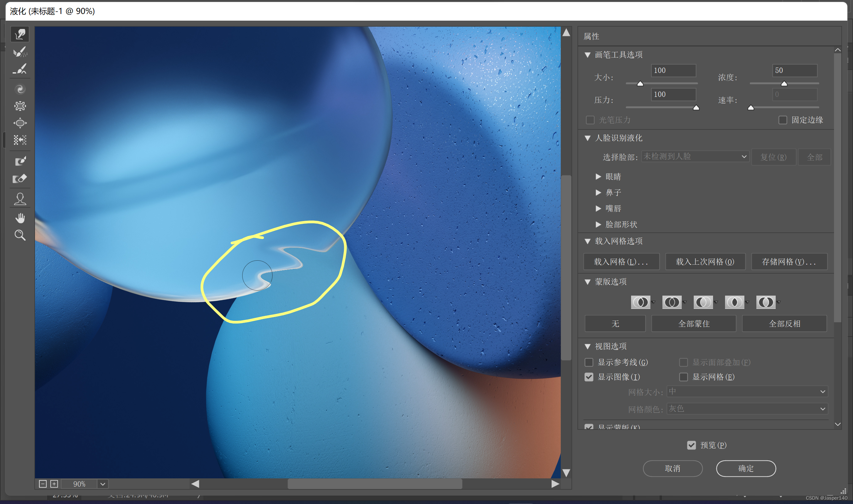Screen dimensions: 853x504
Task: Click properties panel scroll up chevron
Action: point(838,50)
